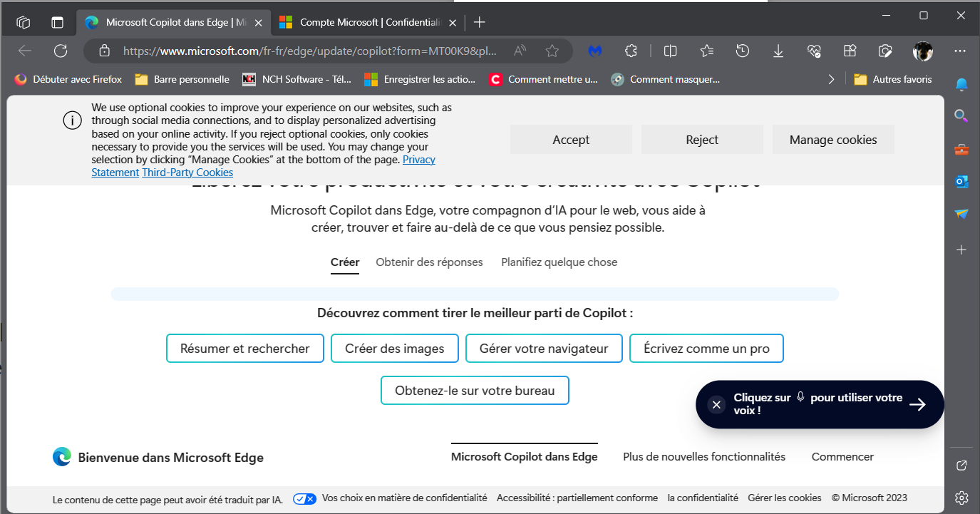
Task: Open the Third-Party Cookies link
Action: [187, 173]
